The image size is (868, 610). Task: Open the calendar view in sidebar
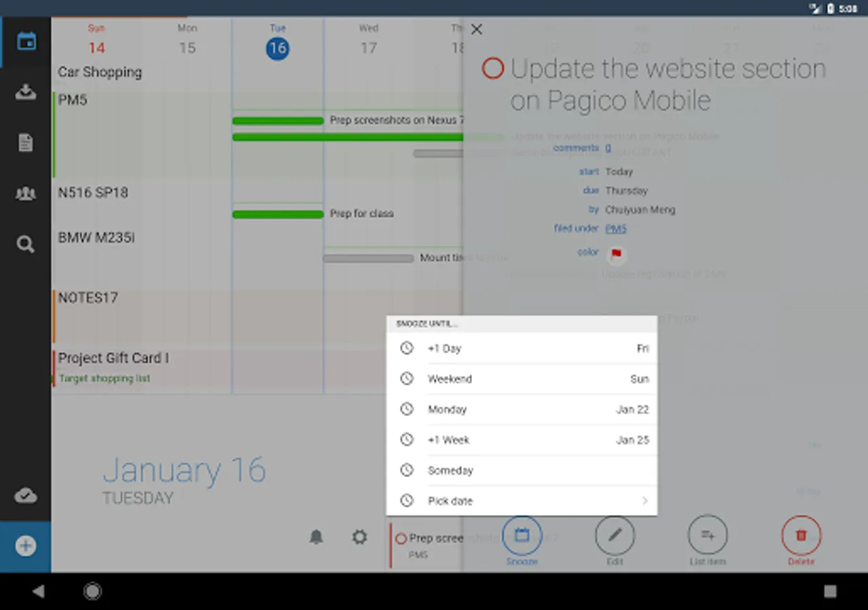26,41
